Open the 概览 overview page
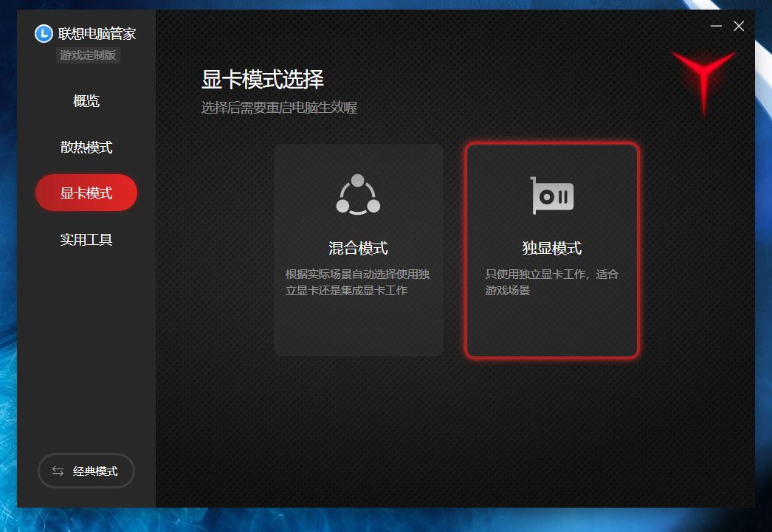772x532 pixels. pyautogui.click(x=86, y=101)
